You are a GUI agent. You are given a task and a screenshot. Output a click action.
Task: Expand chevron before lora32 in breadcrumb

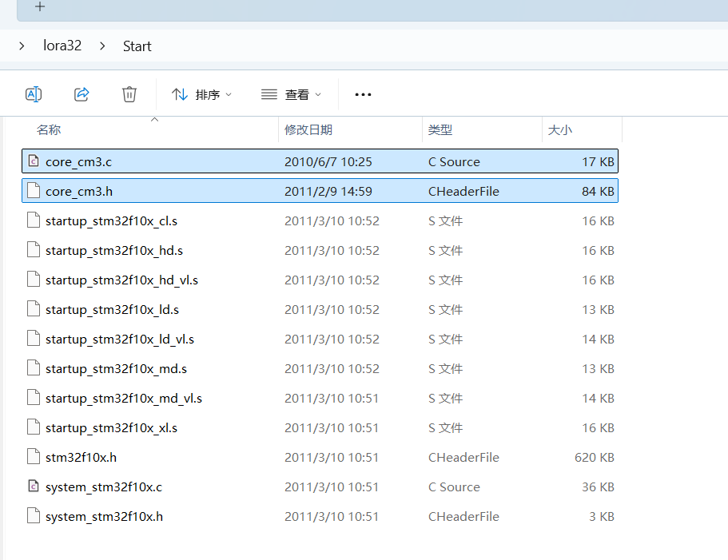[x=22, y=46]
